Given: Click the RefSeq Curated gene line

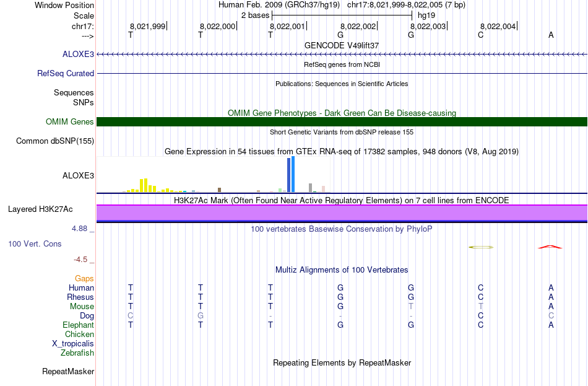Looking at the screenshot, I should pos(342,73).
